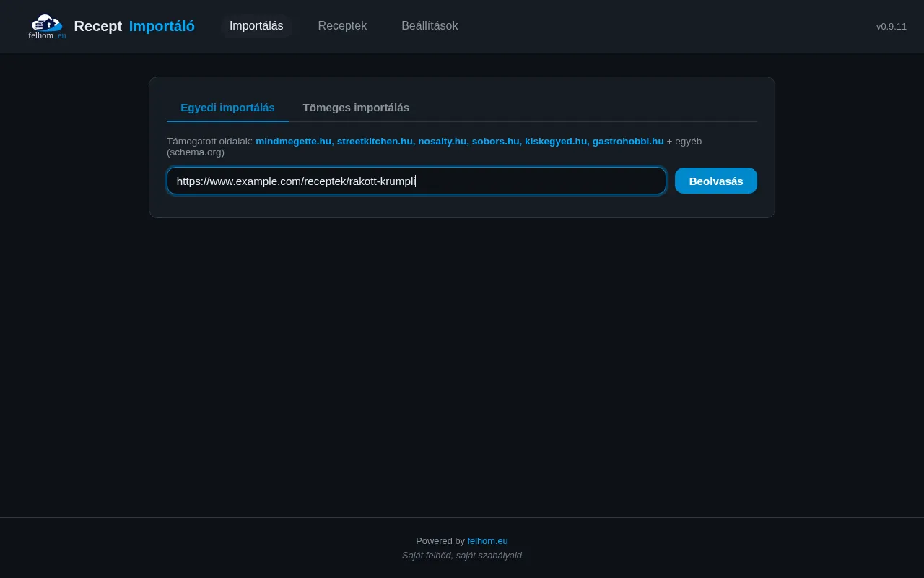Click the Recept Importáló title

[134, 26]
